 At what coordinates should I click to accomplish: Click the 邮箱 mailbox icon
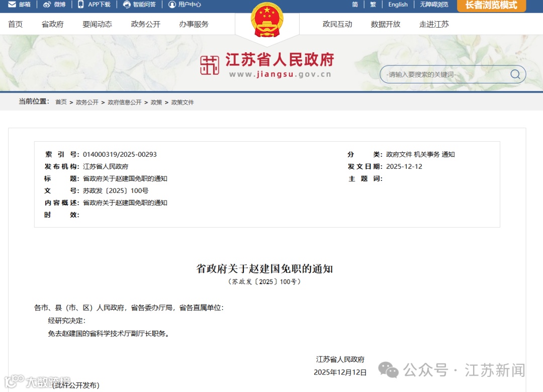tap(12, 5)
